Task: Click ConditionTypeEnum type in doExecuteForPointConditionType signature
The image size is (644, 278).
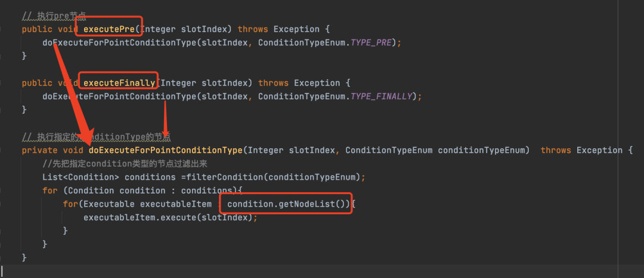Action: click(x=389, y=151)
